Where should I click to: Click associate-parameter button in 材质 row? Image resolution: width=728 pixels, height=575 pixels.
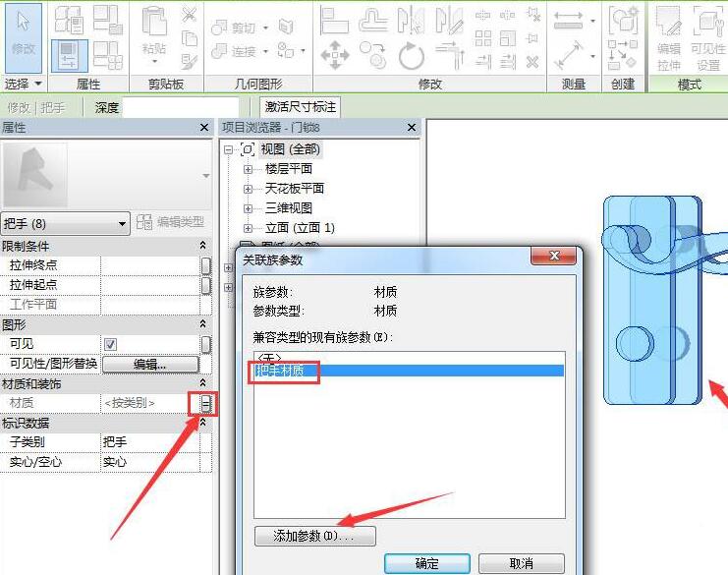tap(205, 403)
